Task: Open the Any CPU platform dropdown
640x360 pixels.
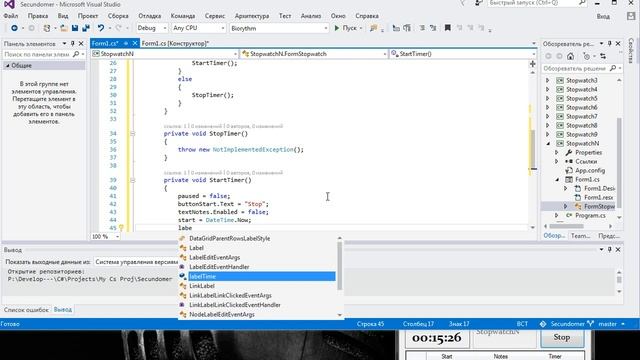Action: [198, 28]
